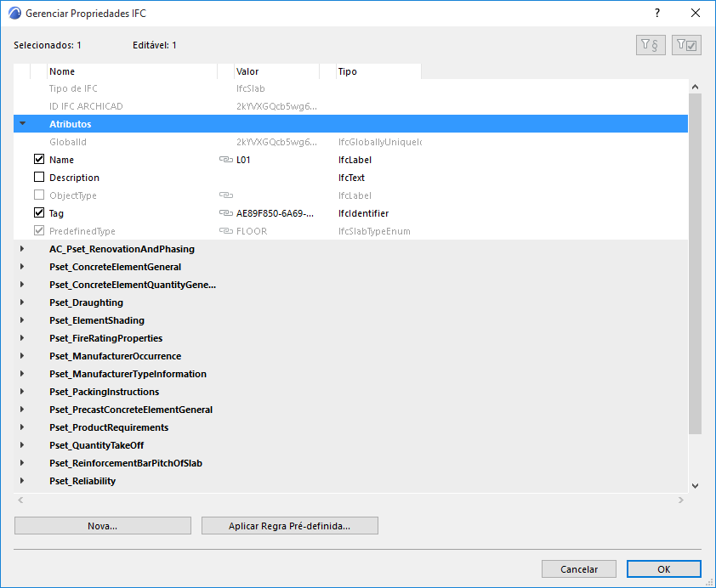Click the link icon in the PredefinedType row
This screenshot has height=588, width=716.
click(226, 231)
